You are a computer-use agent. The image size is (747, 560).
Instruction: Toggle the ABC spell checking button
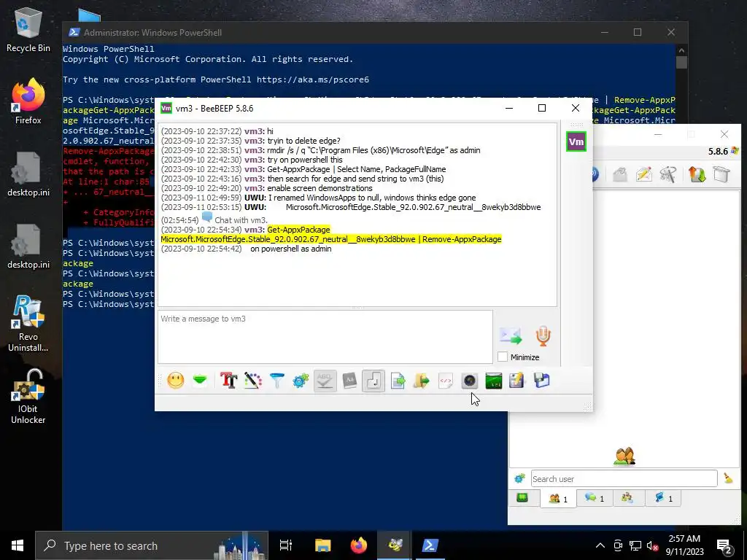[x=325, y=381]
